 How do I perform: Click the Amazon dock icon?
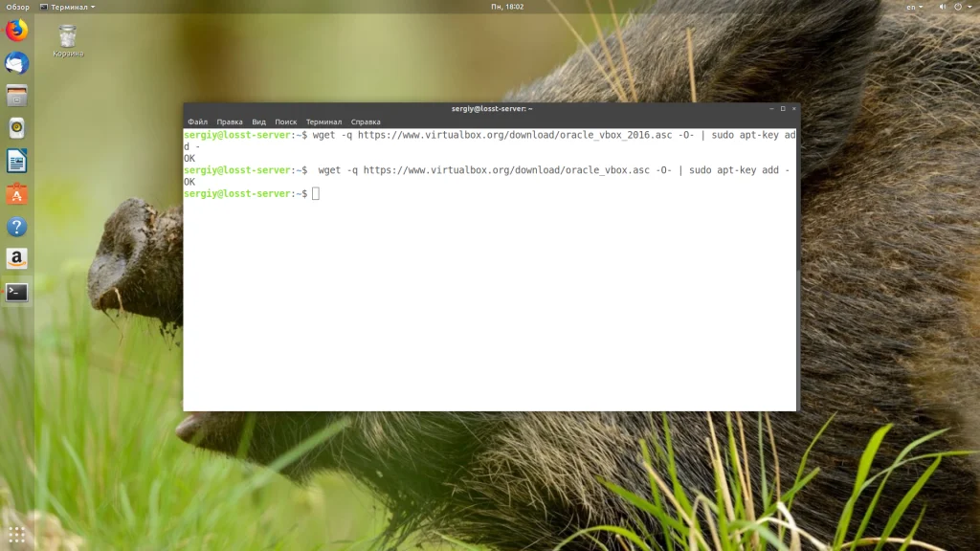tap(17, 258)
